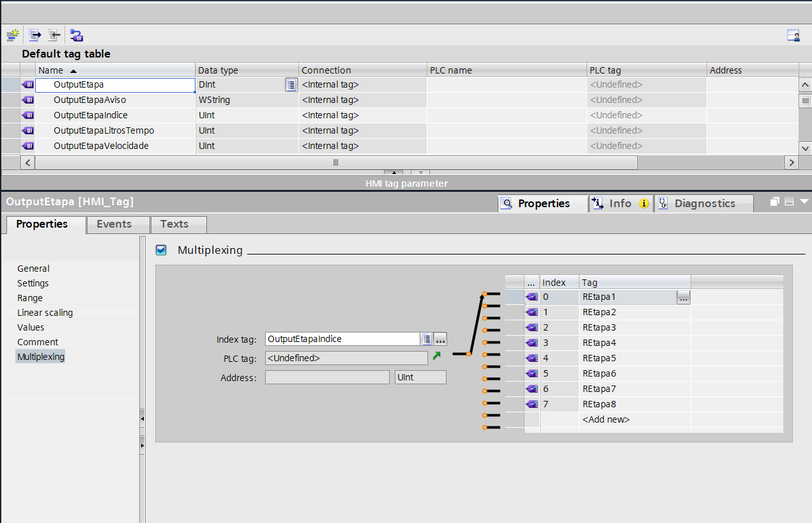Collapse inspector window with top-right arrow

coord(804,202)
